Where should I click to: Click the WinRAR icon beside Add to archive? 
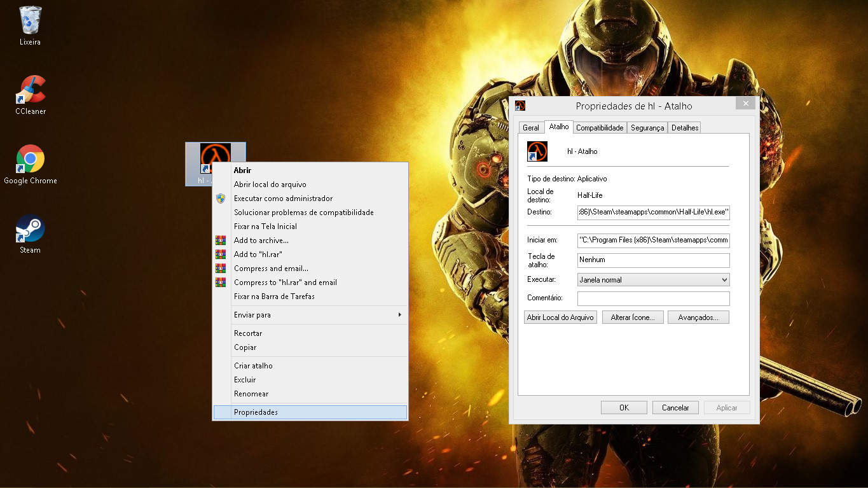221,241
